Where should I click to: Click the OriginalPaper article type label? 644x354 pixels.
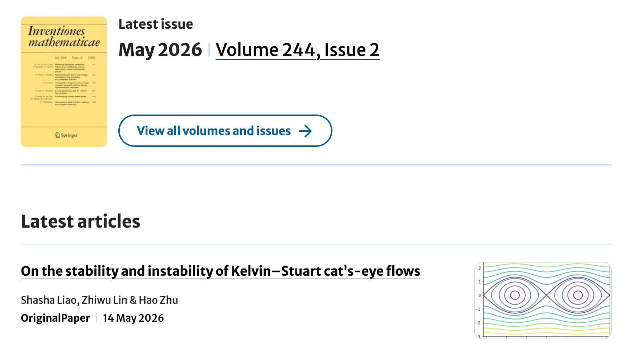pyautogui.click(x=55, y=318)
